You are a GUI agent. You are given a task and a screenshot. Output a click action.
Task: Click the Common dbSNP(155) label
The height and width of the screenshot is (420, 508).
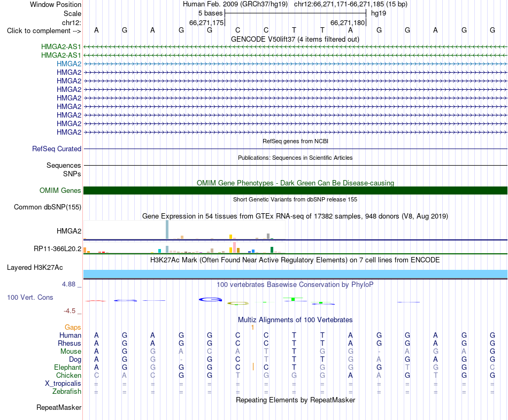pos(47,207)
